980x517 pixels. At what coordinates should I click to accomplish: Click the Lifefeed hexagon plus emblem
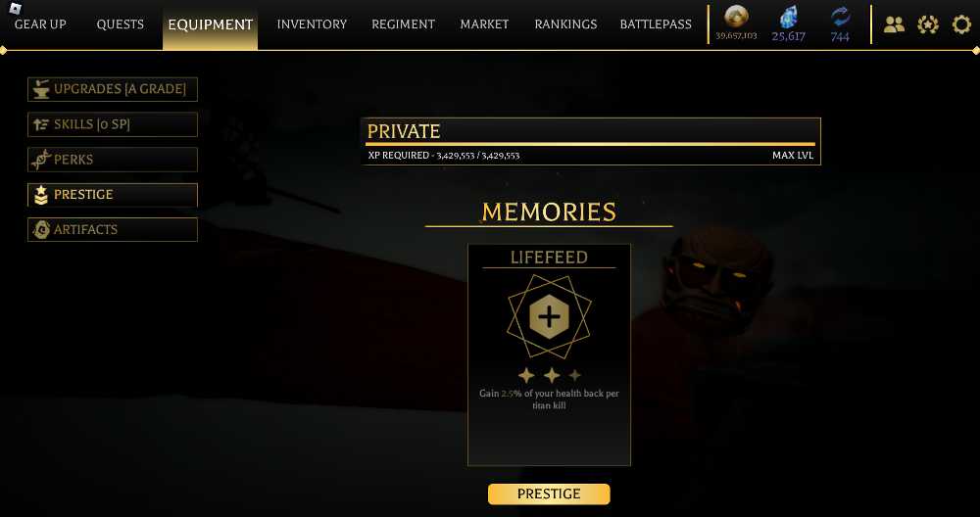pos(549,317)
